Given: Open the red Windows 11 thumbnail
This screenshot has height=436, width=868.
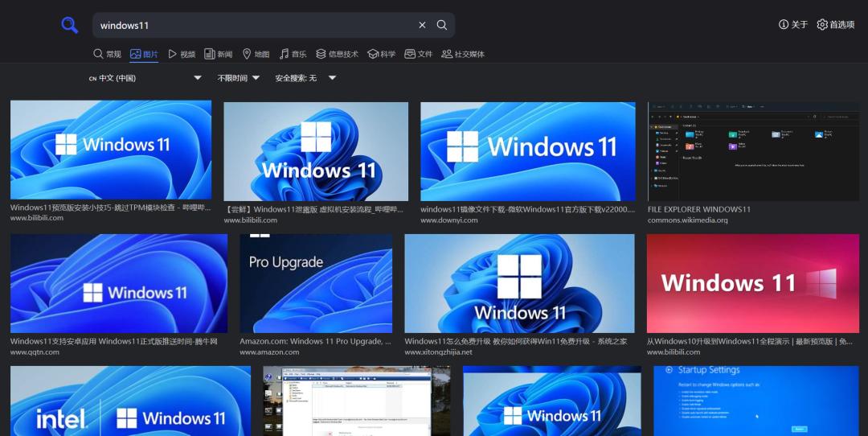Looking at the screenshot, I should (x=753, y=283).
